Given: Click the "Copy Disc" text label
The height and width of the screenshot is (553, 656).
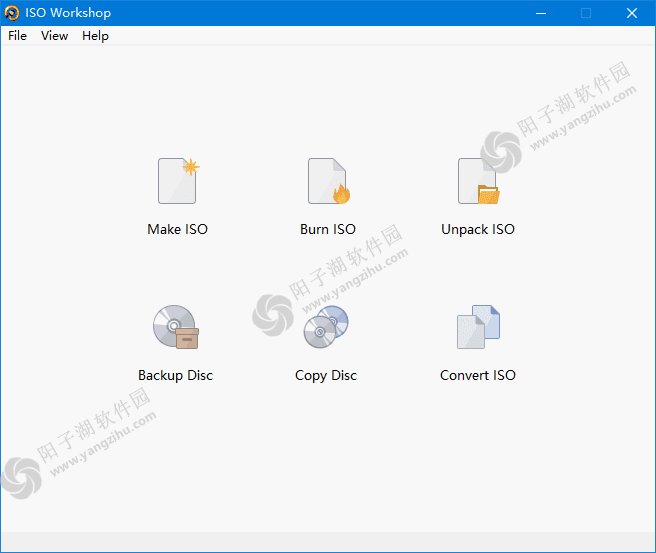Looking at the screenshot, I should (x=326, y=375).
